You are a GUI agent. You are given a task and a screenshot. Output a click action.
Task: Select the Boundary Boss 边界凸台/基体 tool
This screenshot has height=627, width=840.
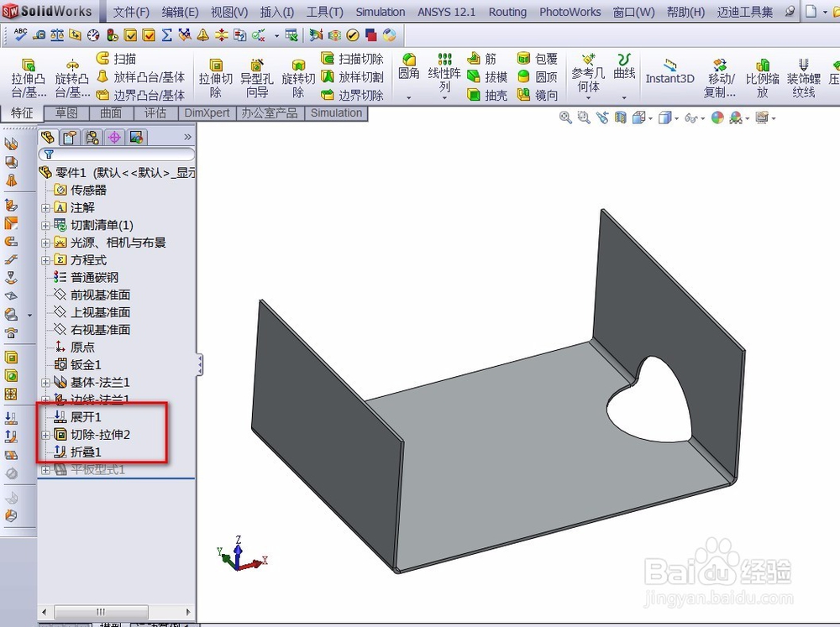[140, 95]
